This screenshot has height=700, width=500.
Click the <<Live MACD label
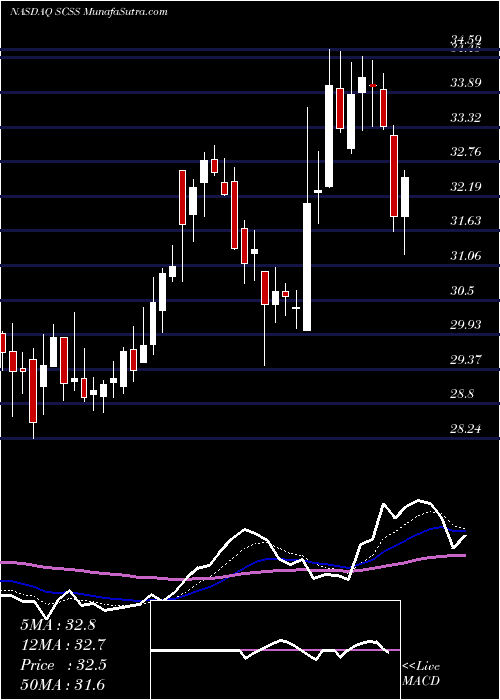(421, 673)
